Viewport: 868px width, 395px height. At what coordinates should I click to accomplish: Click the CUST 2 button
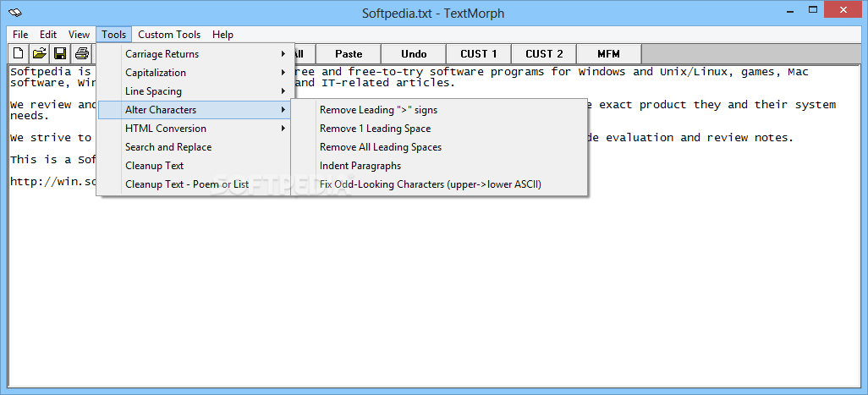click(x=544, y=53)
